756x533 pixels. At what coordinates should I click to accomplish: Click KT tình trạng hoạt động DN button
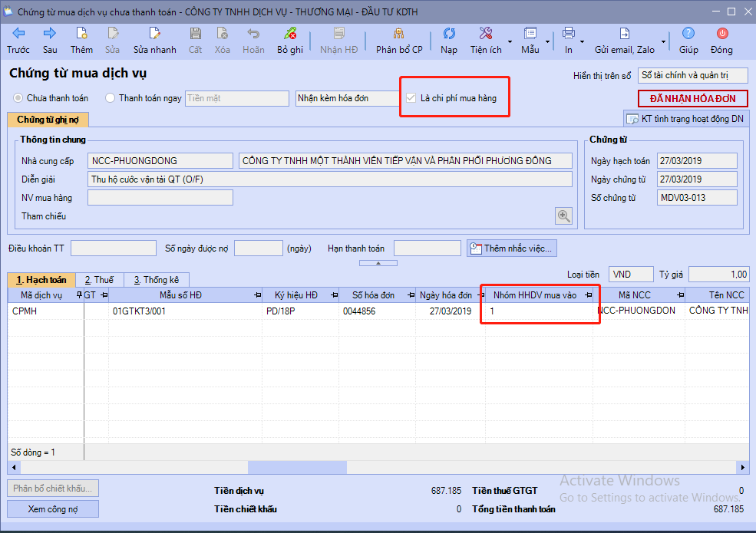685,119
